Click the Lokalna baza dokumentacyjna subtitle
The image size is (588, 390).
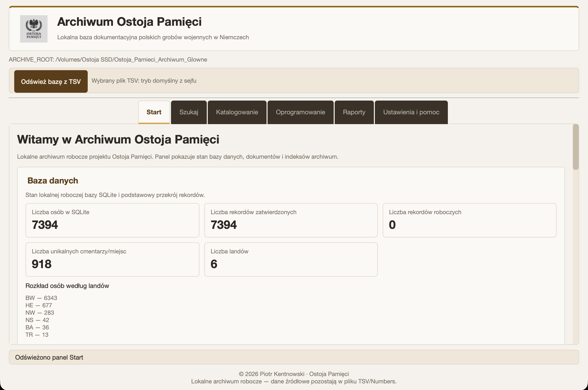(x=153, y=37)
